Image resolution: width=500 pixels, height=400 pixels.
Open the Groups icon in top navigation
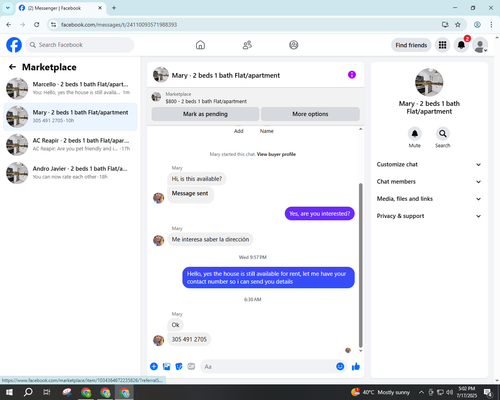tap(294, 45)
